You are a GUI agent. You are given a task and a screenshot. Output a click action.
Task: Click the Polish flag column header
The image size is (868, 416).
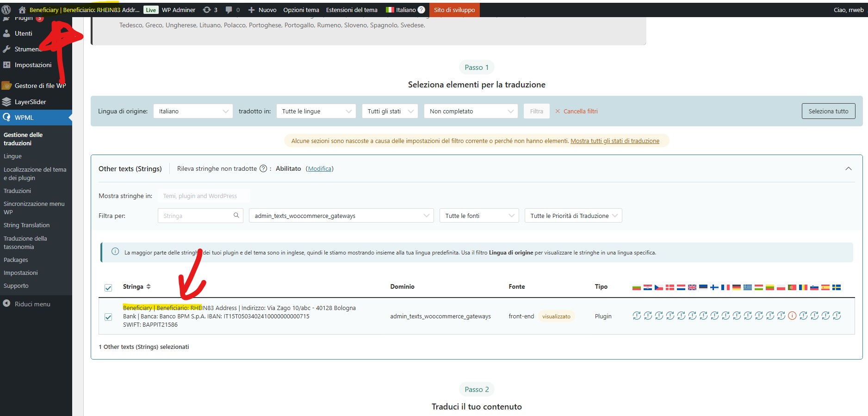coord(781,287)
